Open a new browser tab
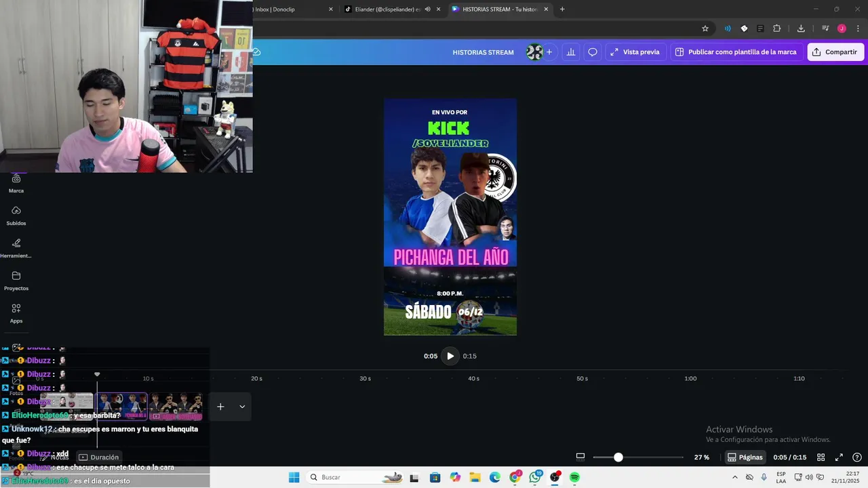Screen dimensions: 868x488 562,9
